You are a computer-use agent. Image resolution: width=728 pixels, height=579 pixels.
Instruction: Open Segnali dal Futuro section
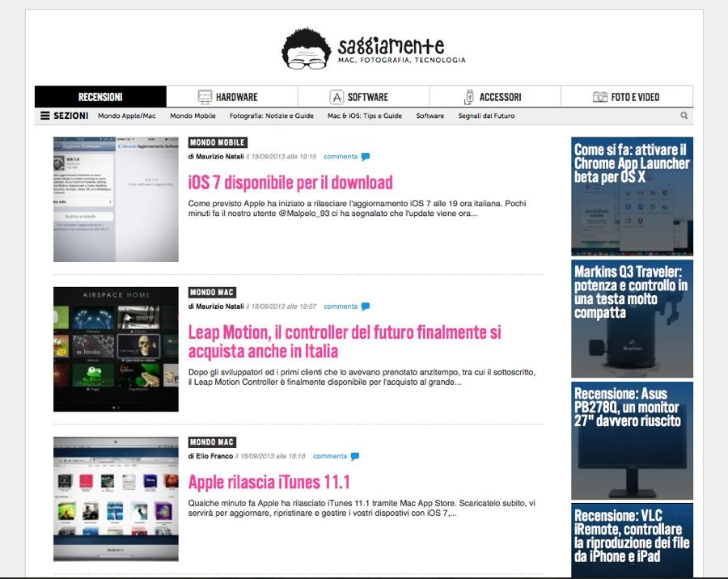pyautogui.click(x=487, y=116)
